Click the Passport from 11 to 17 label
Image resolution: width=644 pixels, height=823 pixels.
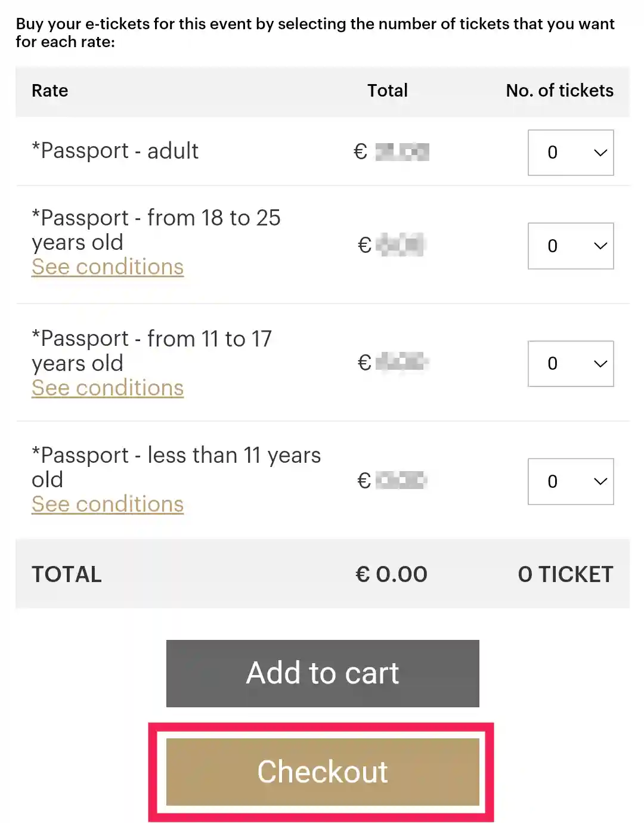[x=151, y=351]
